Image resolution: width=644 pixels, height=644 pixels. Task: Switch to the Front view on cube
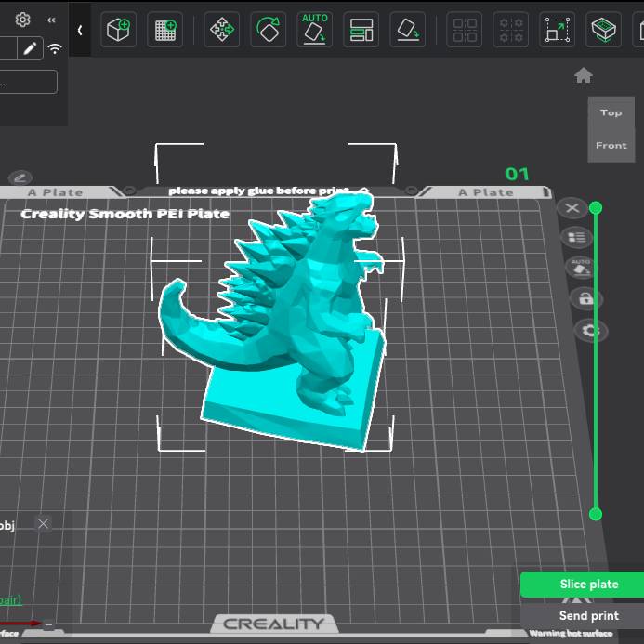[611, 145]
